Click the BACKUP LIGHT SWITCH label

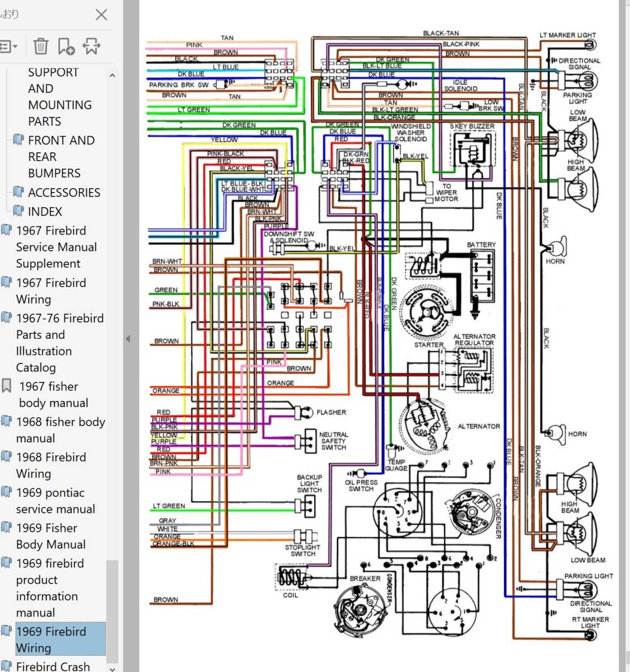click(x=309, y=484)
